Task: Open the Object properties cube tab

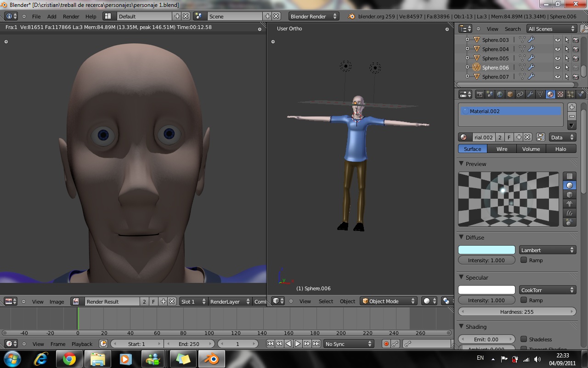Action: pos(510,94)
